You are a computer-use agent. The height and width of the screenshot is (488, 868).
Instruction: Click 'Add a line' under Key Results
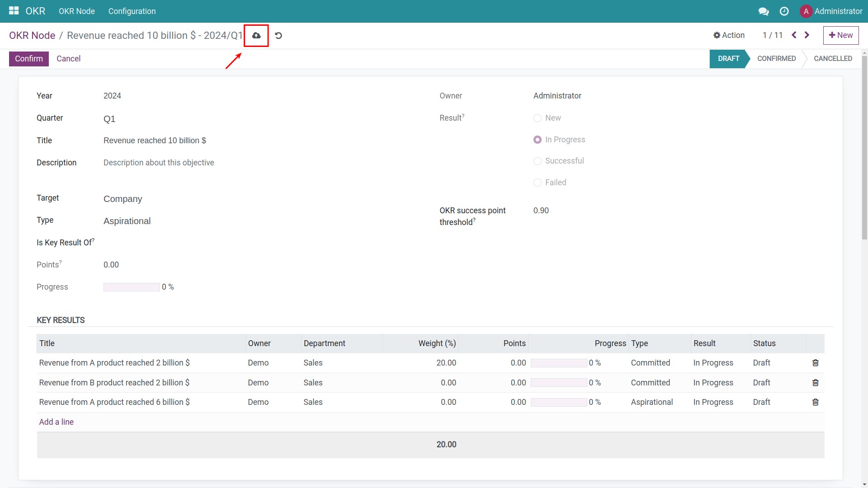click(x=56, y=422)
